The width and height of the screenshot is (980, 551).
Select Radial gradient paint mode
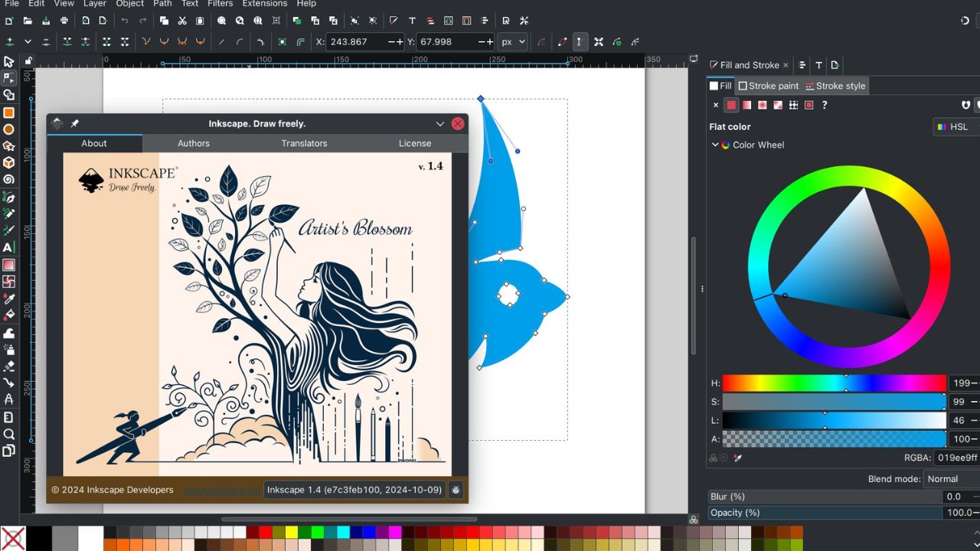763,105
